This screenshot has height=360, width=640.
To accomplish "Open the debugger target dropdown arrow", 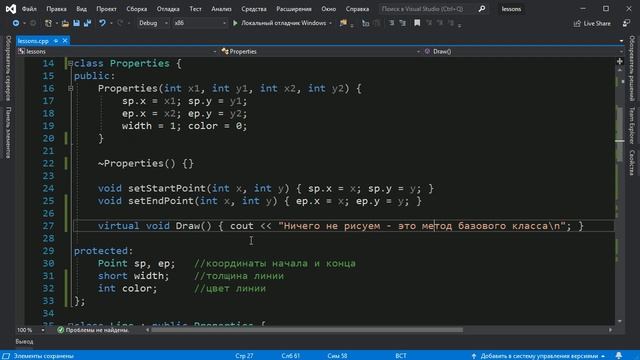I will coord(330,23).
